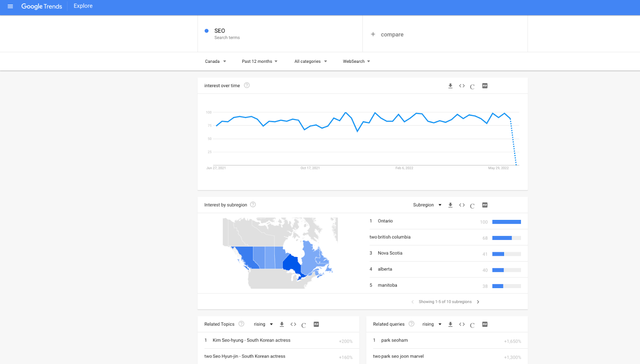
Task: Download the Related Topics list
Action: pos(282,324)
